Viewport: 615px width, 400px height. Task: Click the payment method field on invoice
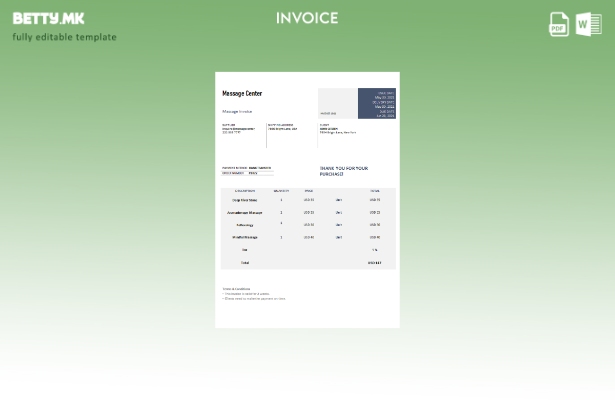click(246, 168)
